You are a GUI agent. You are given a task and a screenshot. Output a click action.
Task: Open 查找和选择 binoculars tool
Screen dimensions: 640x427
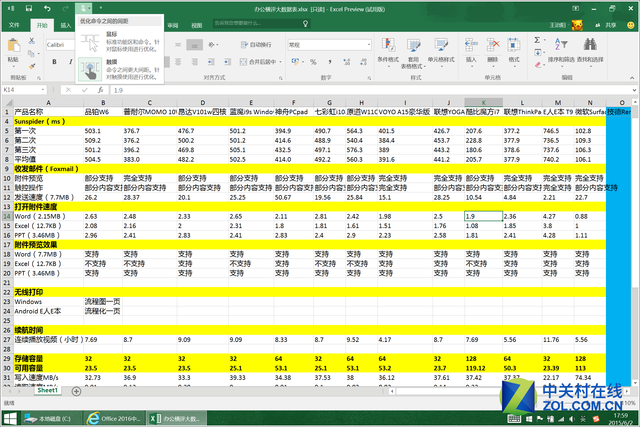(x=590, y=51)
